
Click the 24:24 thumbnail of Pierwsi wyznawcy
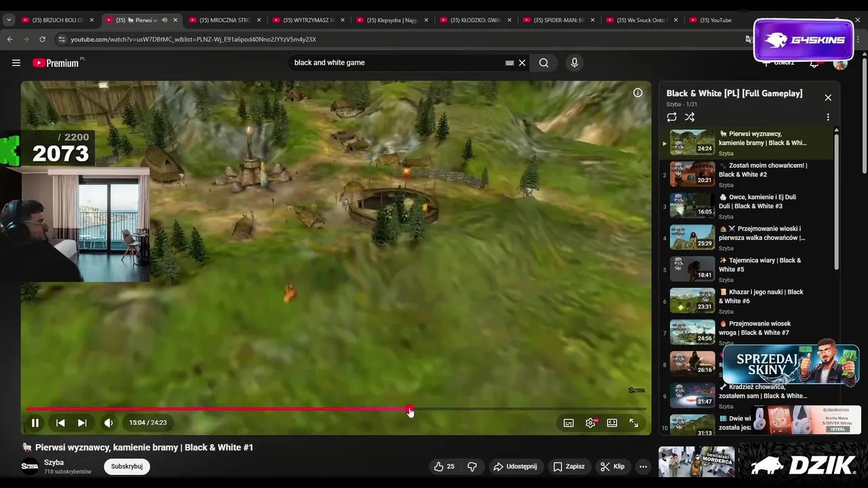[692, 142]
